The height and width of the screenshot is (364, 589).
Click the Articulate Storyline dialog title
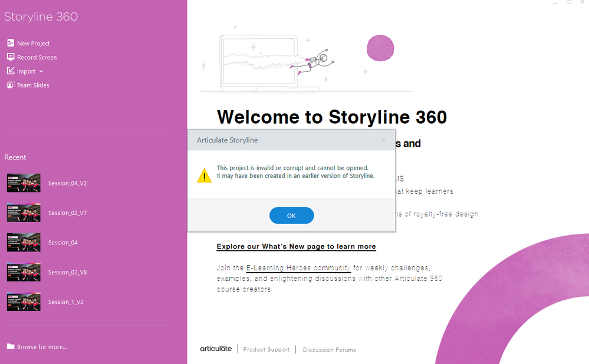tap(227, 140)
